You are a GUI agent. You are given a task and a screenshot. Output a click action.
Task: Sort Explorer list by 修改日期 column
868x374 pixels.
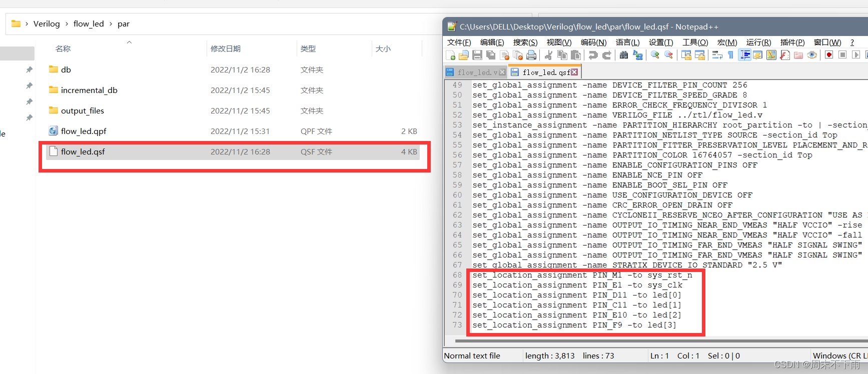pos(226,48)
